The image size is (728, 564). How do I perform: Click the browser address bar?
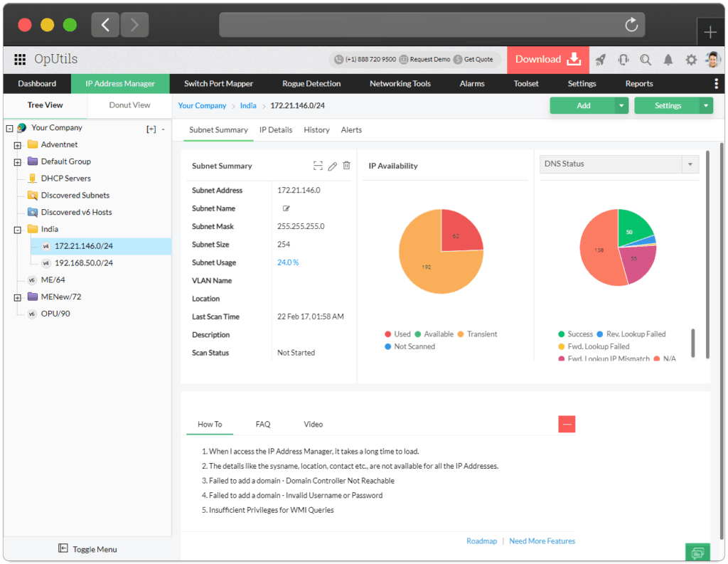click(432, 25)
